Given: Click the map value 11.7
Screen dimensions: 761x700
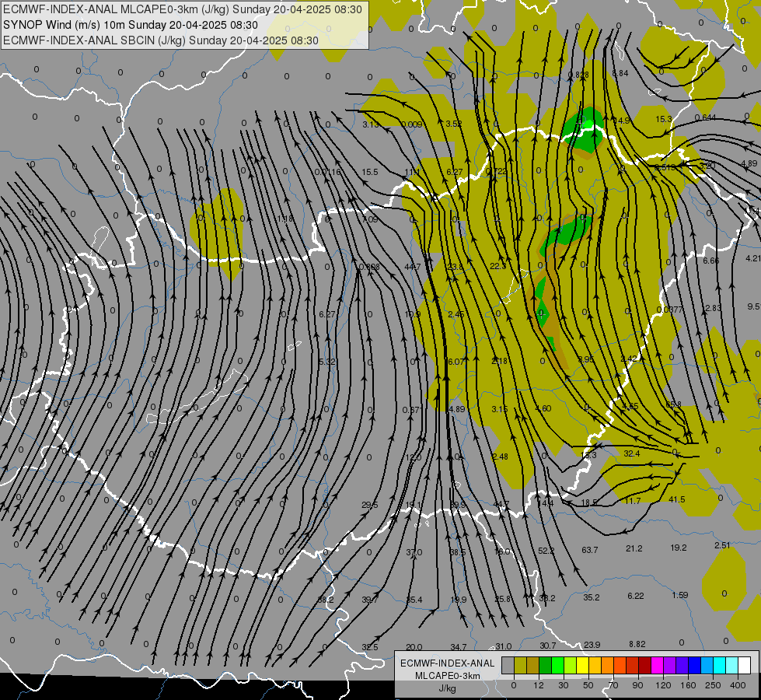Looking at the screenshot, I should tap(633, 500).
